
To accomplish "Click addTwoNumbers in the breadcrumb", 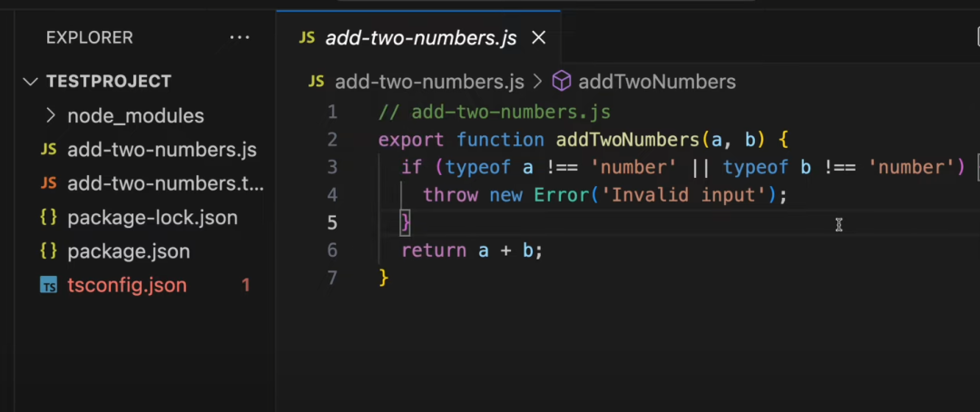I will point(656,82).
